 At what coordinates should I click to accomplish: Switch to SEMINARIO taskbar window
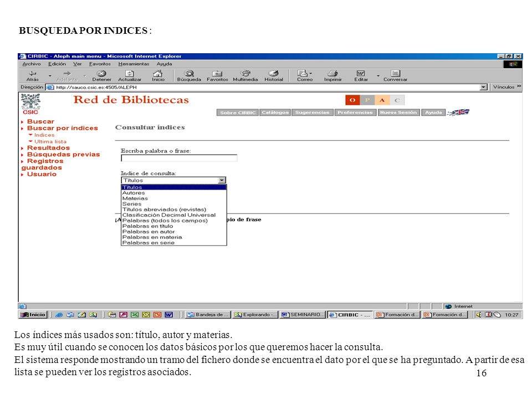point(303,315)
